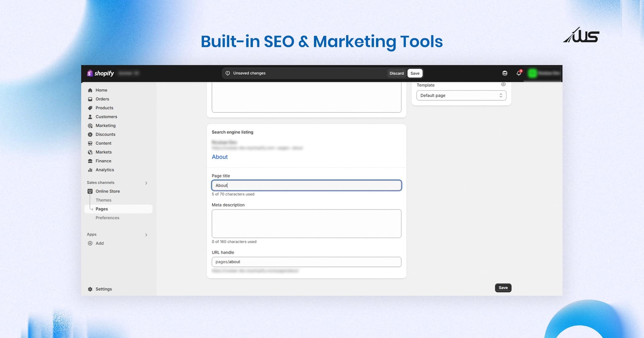Screen dimensions: 644x338
Task: Open the green account avatar
Action: click(532, 73)
